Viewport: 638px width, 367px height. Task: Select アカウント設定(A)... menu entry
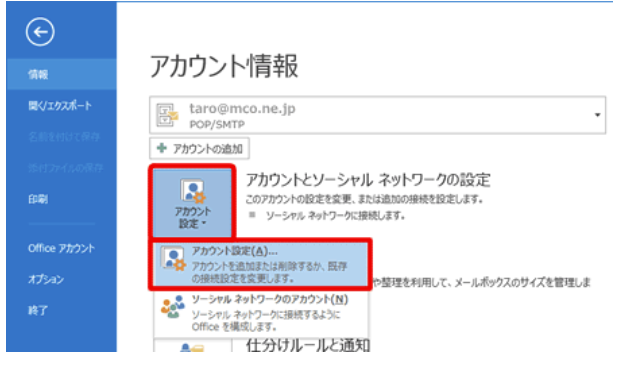(x=260, y=265)
